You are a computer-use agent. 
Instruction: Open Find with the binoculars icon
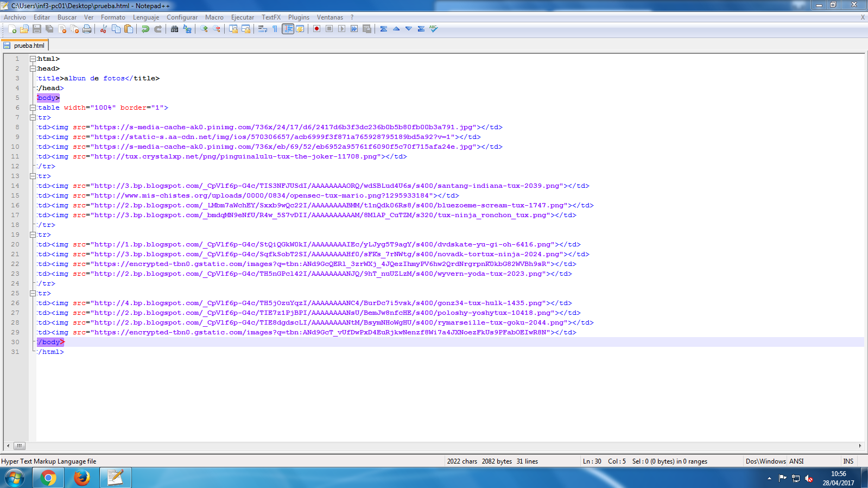tap(174, 29)
